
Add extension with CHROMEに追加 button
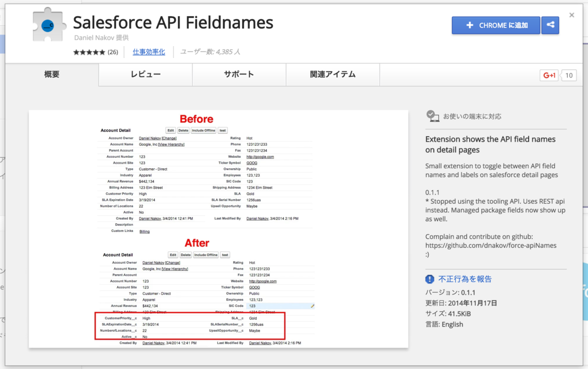tap(496, 25)
